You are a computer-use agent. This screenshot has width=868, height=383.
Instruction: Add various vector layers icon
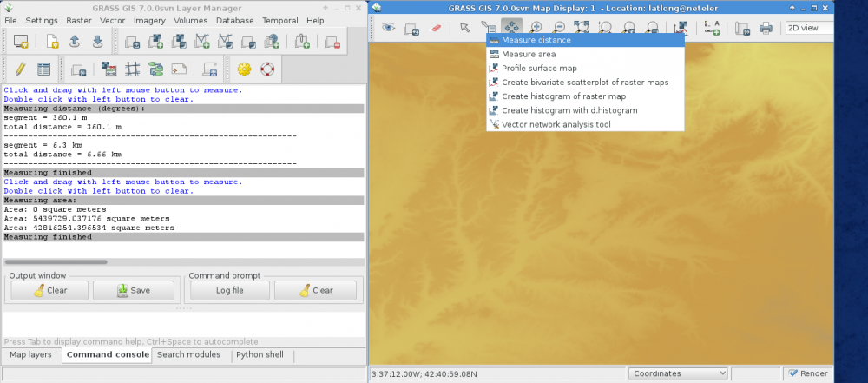pyautogui.click(x=226, y=41)
